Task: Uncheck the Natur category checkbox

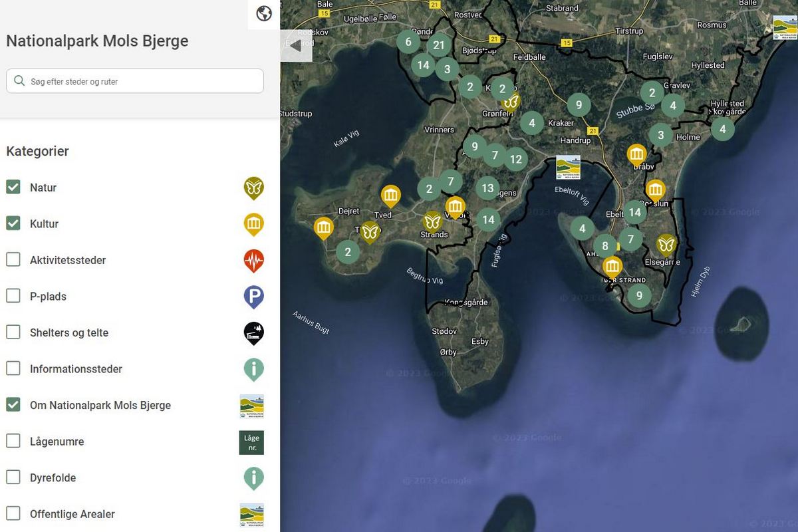Action: [x=13, y=188]
